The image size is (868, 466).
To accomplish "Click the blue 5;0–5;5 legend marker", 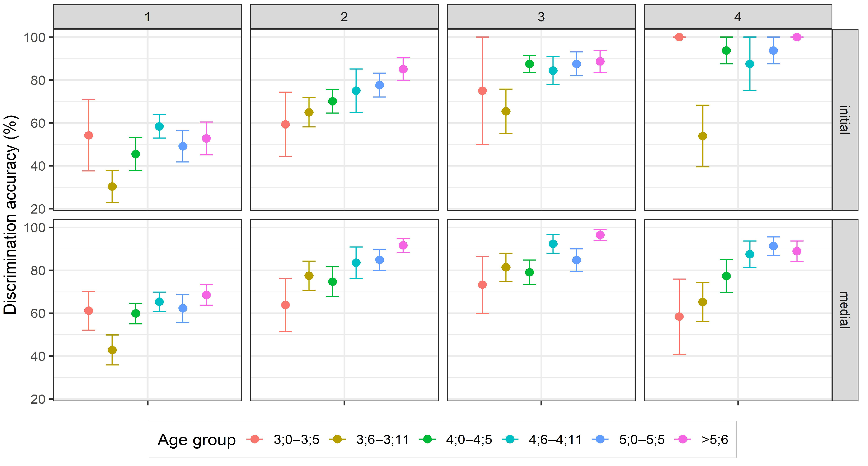I will pos(600,439).
